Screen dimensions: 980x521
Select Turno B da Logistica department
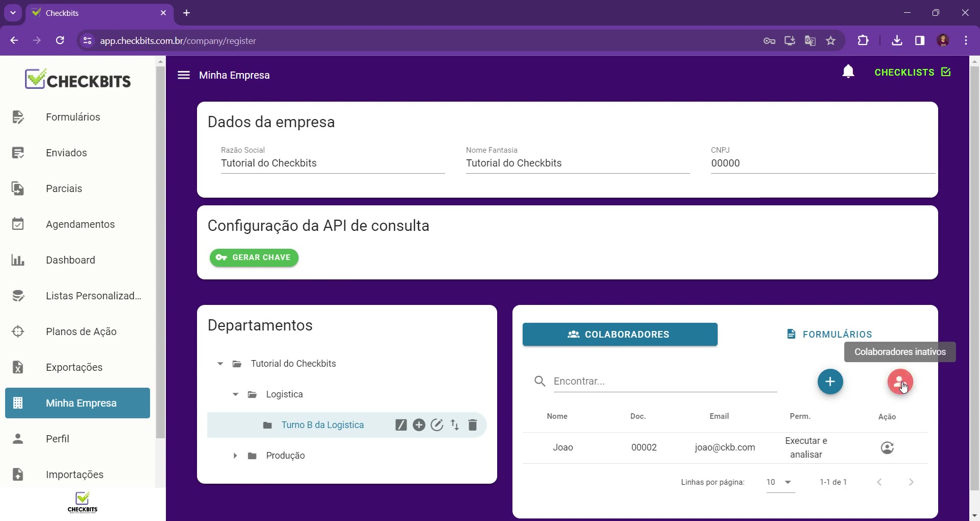coord(323,425)
